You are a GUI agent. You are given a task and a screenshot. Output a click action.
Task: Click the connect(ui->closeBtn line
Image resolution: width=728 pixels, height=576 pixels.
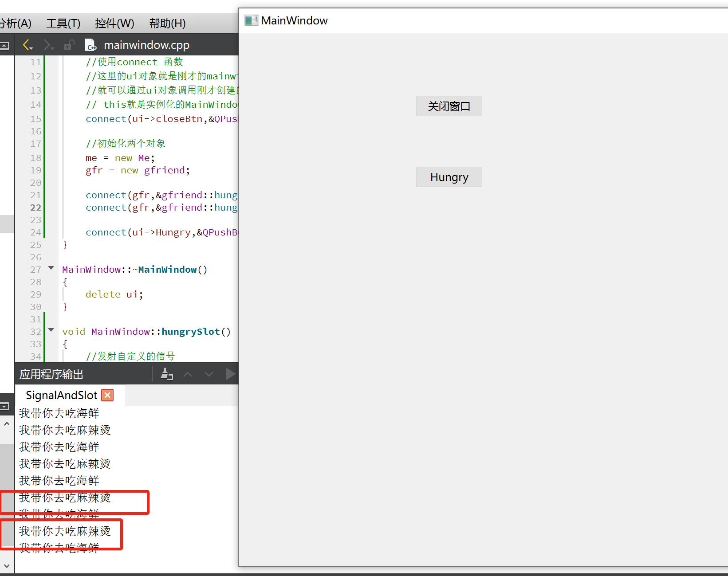pyautogui.click(x=161, y=119)
